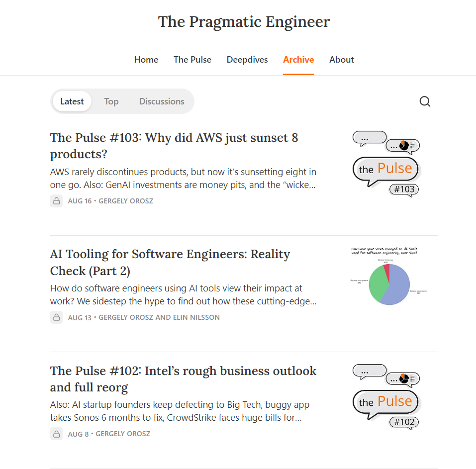Click the padlock icon on the AI Tooling post
The width and height of the screenshot is (476, 469).
point(56,317)
